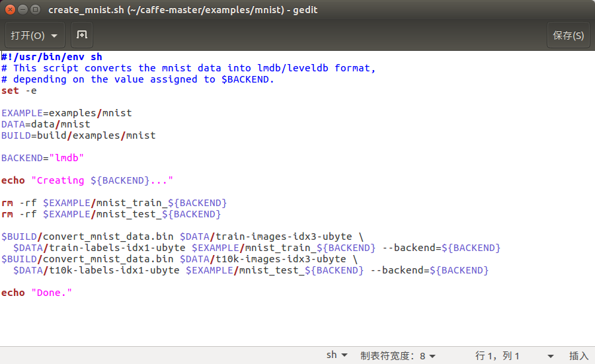This screenshot has width=595, height=364.
Task: Click the BACKEND="lmdb" line
Action: coord(42,158)
